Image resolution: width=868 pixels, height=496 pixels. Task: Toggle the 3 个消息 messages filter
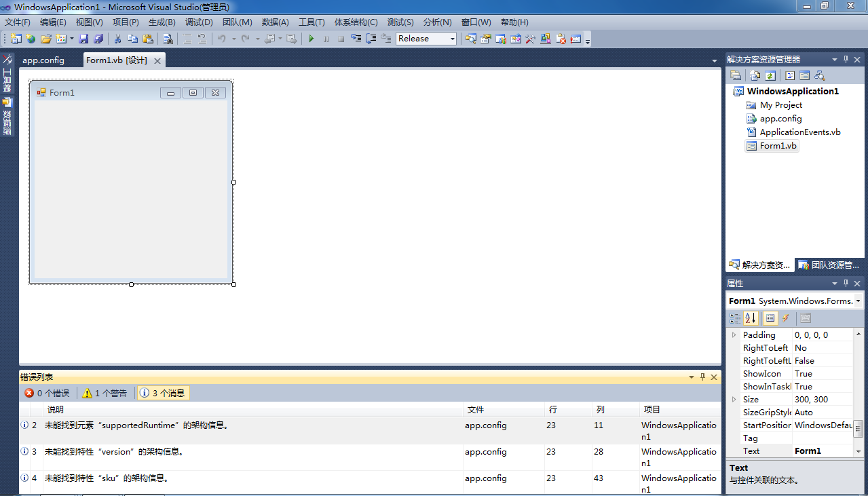coord(163,393)
